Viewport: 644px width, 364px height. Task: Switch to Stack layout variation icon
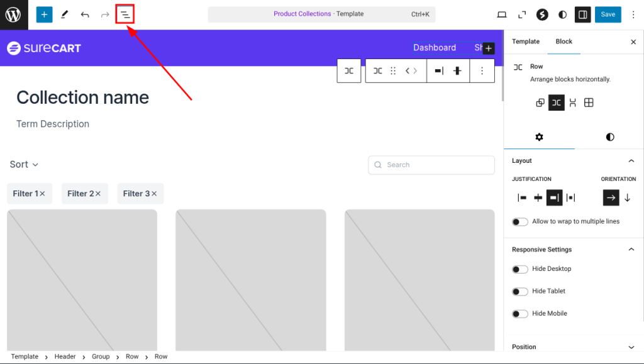pyautogui.click(x=572, y=102)
